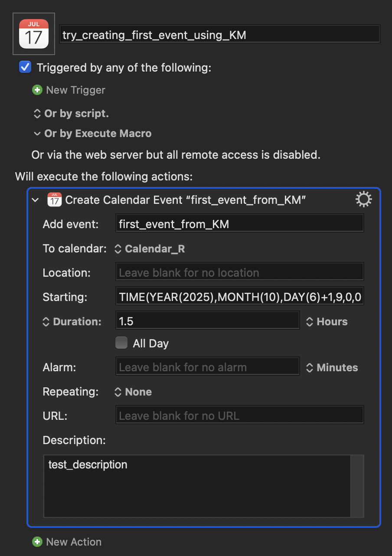Click the calendar icon in the action title

pos(54,200)
